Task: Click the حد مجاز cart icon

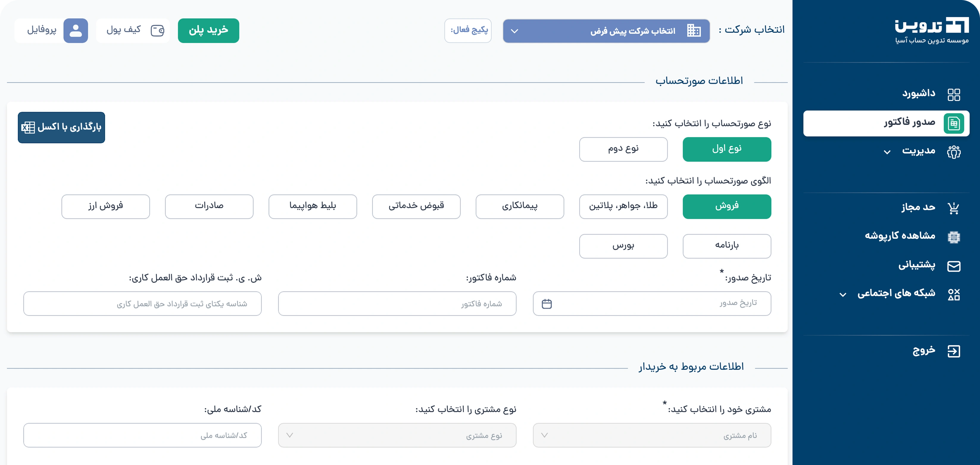Action: (954, 208)
